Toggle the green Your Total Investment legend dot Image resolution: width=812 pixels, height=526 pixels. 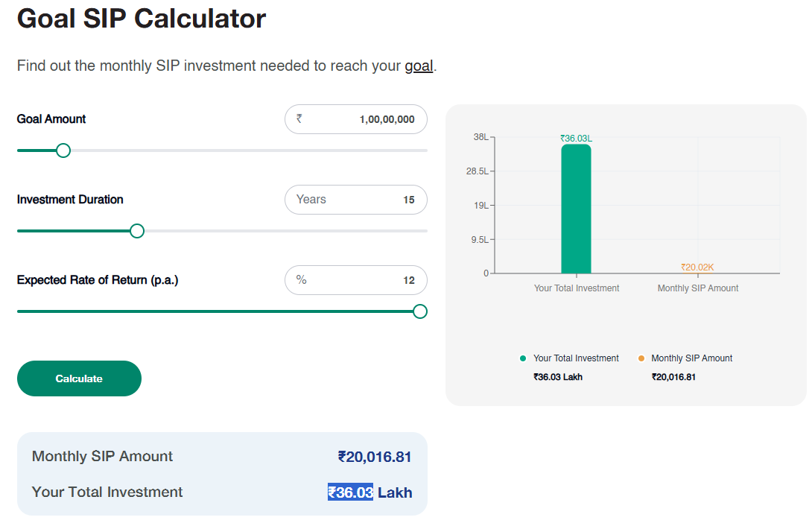(523, 358)
